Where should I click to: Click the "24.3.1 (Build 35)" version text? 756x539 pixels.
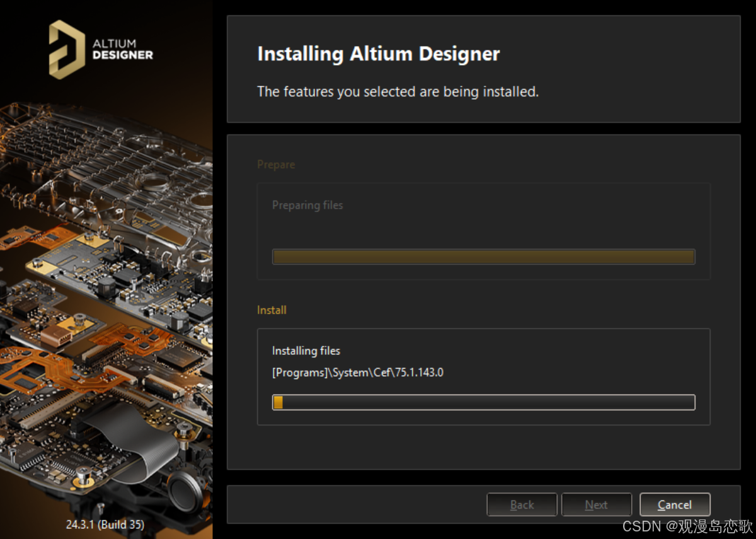[105, 524]
